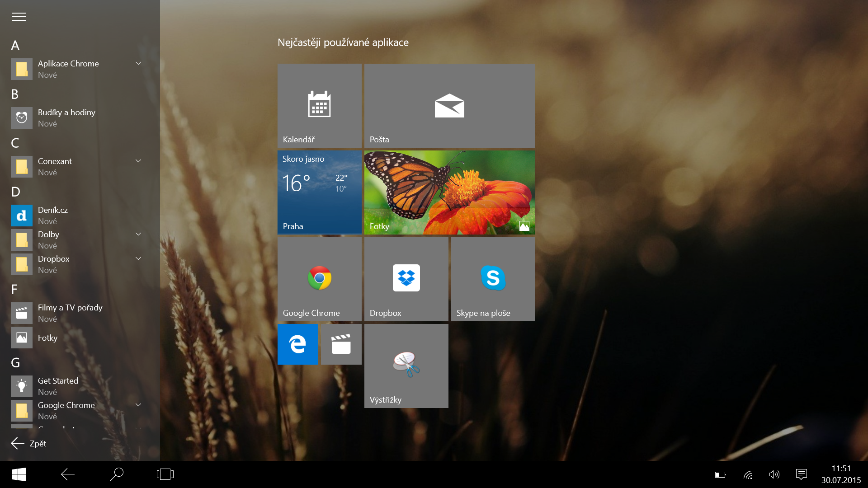Click the hamburger menu button

[19, 17]
